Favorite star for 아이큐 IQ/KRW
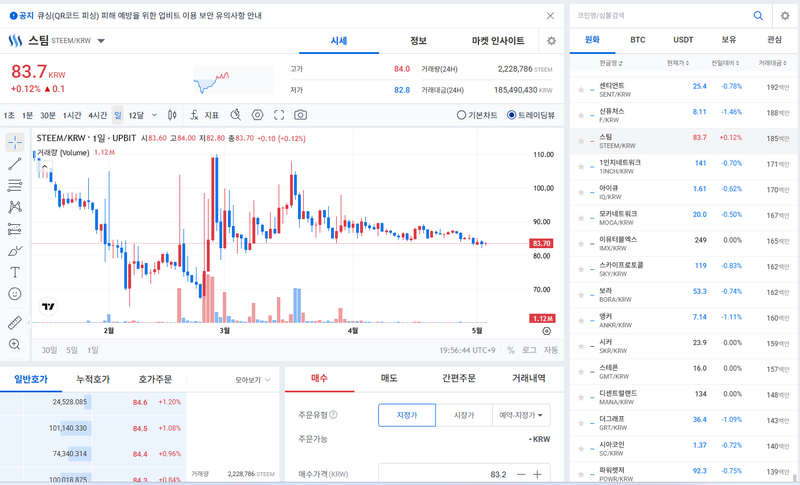 click(x=581, y=192)
